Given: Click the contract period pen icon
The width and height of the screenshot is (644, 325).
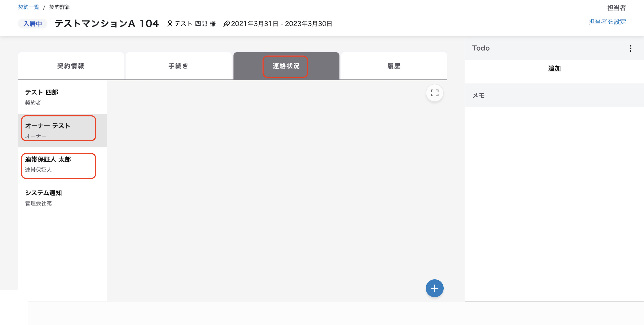Looking at the screenshot, I should tap(226, 24).
